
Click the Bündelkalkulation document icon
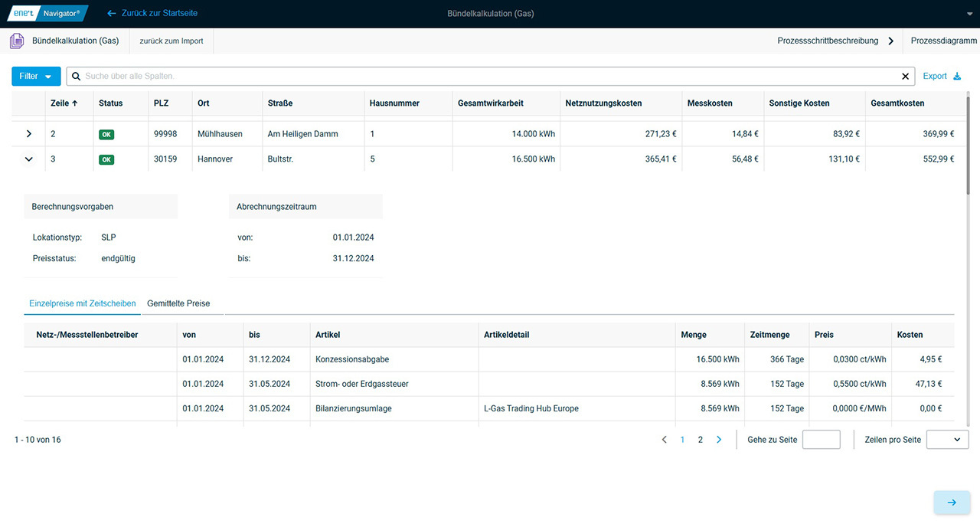[16, 41]
